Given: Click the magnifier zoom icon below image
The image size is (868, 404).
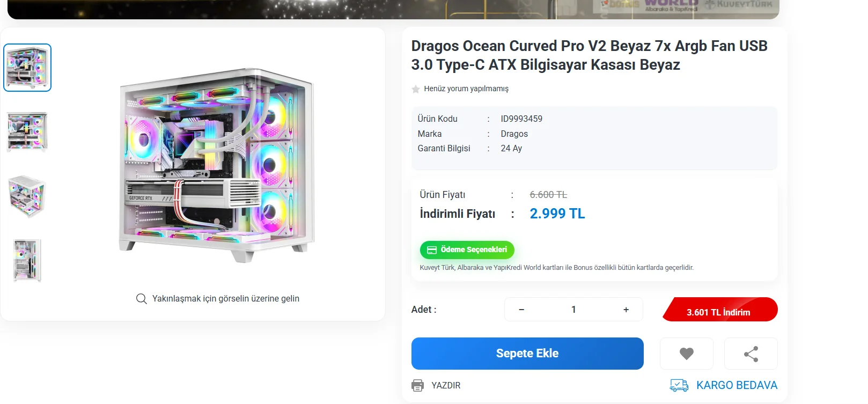Looking at the screenshot, I should tap(142, 299).
